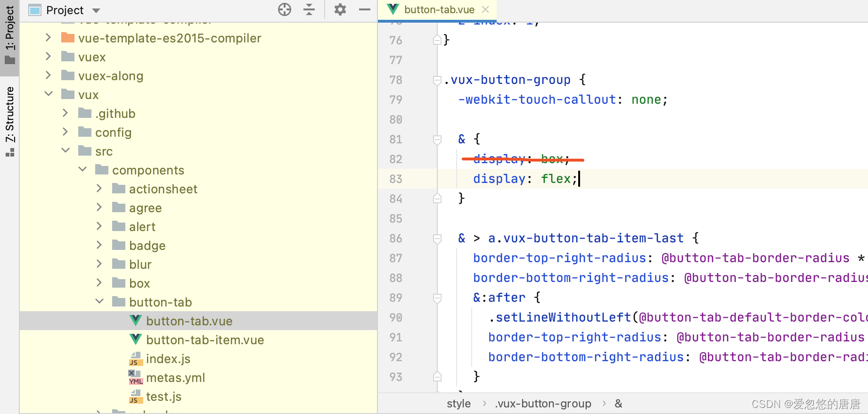
Task: Expand the blur folder arrow
Action: pos(99,264)
